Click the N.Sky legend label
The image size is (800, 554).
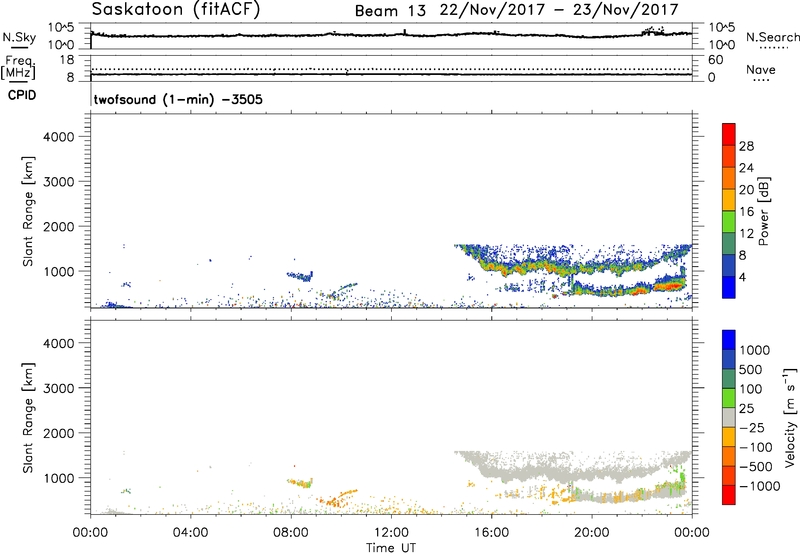[x=19, y=37]
